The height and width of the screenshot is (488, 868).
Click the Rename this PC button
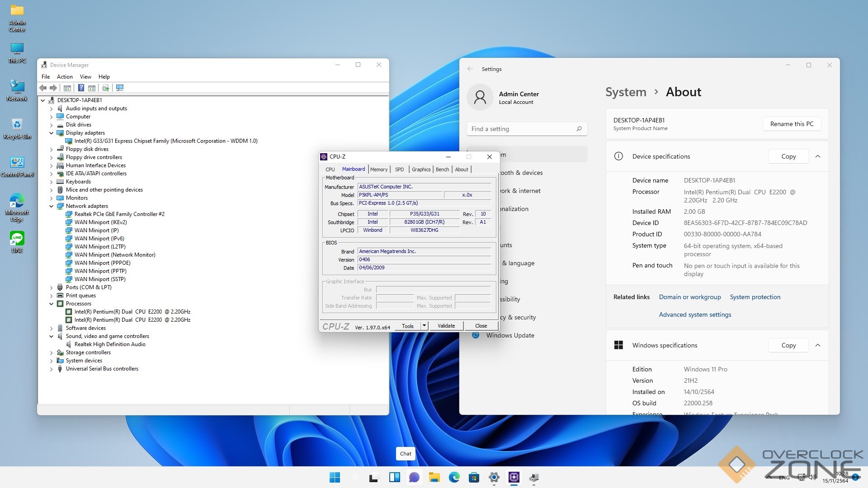[x=791, y=124]
